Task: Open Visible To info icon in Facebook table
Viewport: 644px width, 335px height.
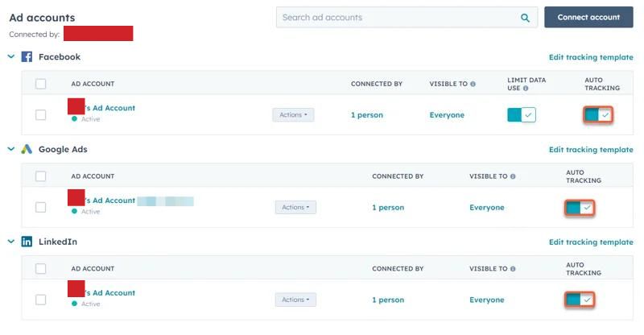Action: (x=473, y=84)
